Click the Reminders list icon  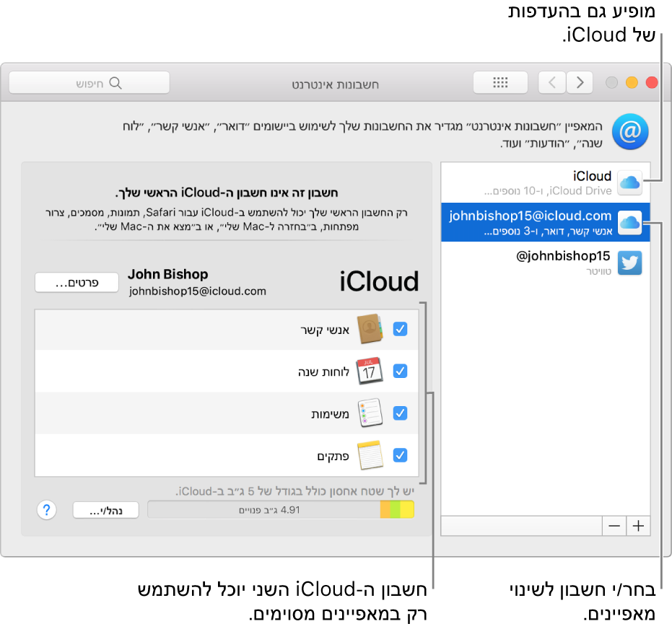[x=370, y=413]
